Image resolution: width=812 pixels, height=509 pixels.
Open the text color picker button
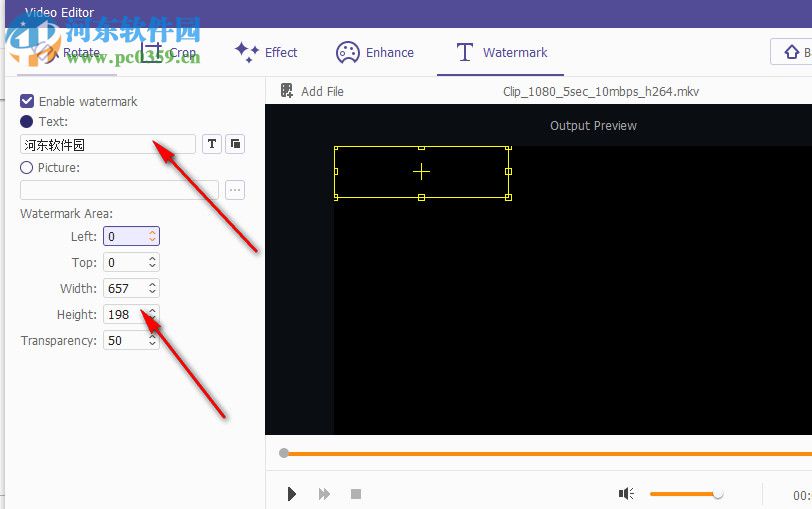click(235, 144)
